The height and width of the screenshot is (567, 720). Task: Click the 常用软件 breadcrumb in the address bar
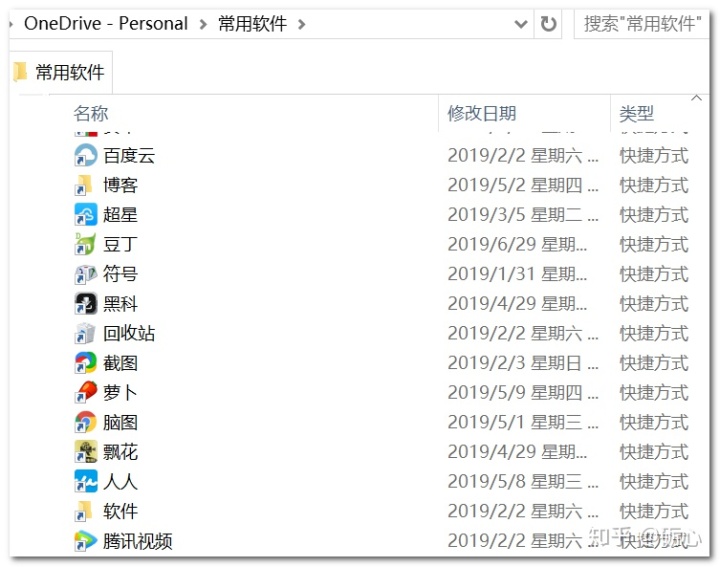point(252,23)
